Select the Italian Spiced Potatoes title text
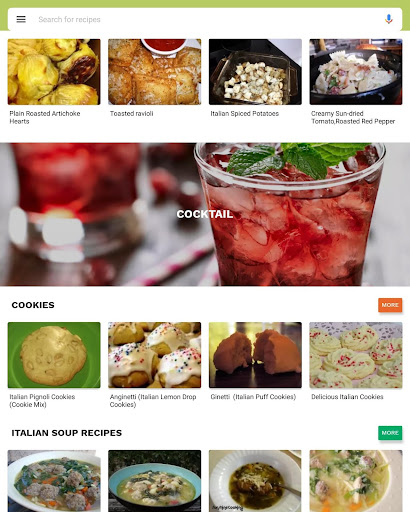Image resolution: width=410 pixels, height=512 pixels. pos(245,114)
